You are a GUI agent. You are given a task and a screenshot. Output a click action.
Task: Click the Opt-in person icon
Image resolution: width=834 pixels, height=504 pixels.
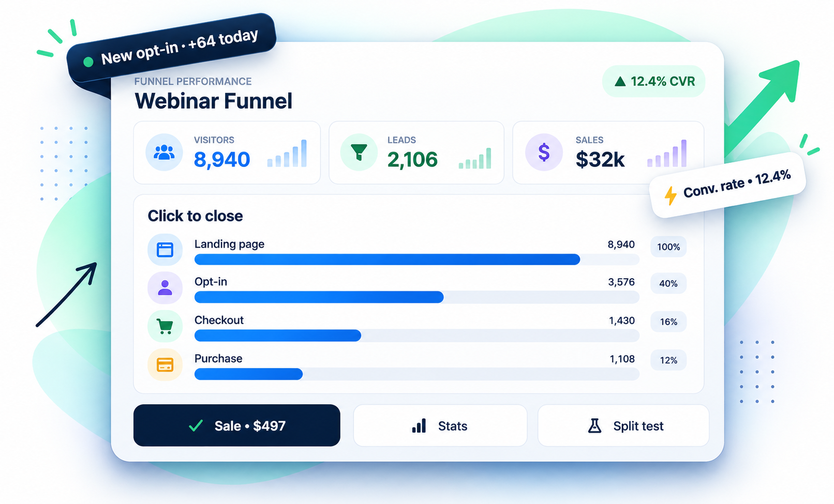tap(165, 287)
